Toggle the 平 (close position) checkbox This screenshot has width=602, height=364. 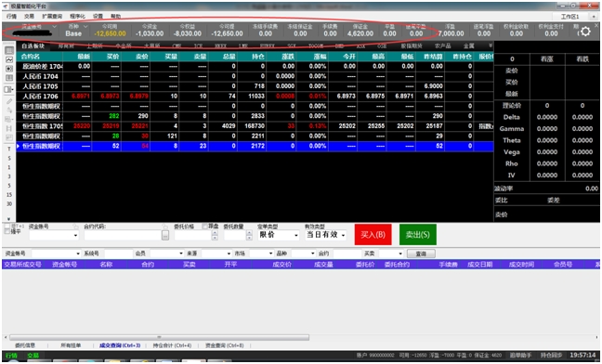point(7,231)
